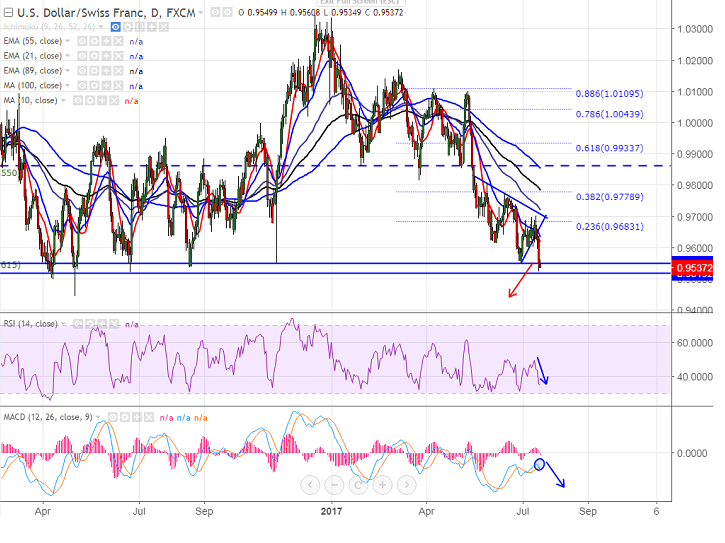Click the 2017 label on the time axis
The height and width of the screenshot is (543, 725).
(332, 512)
